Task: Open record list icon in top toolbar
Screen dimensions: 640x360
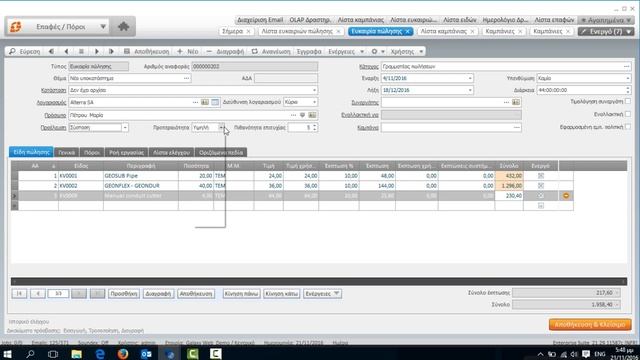Action: click(81, 51)
